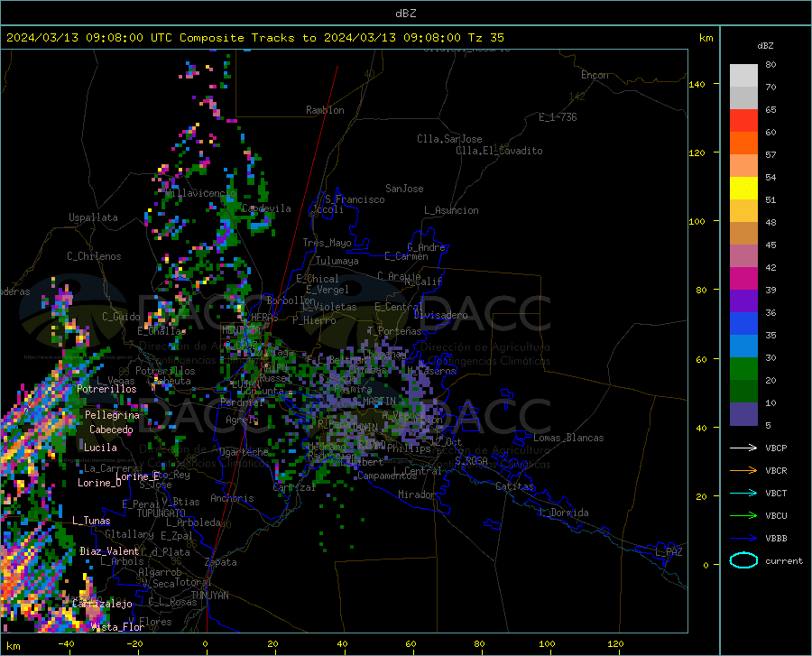Select the bright green 20-30 dBZ swatch
812x656 pixels.
pyautogui.click(x=743, y=369)
